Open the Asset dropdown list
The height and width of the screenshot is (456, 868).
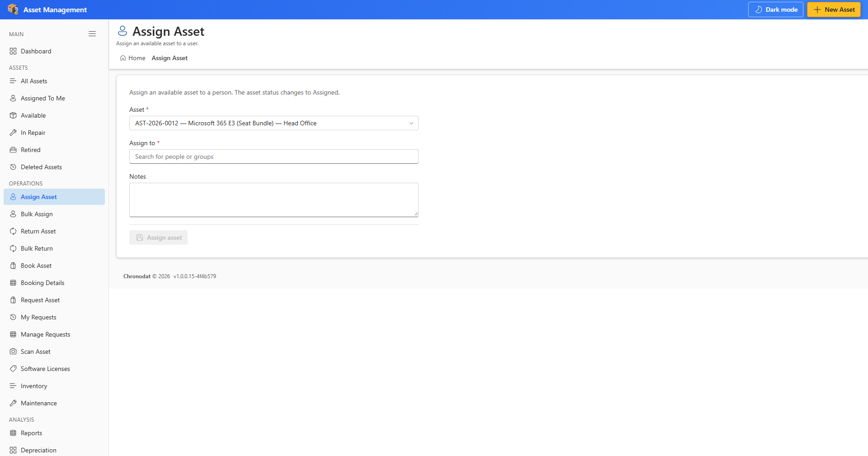pos(274,123)
